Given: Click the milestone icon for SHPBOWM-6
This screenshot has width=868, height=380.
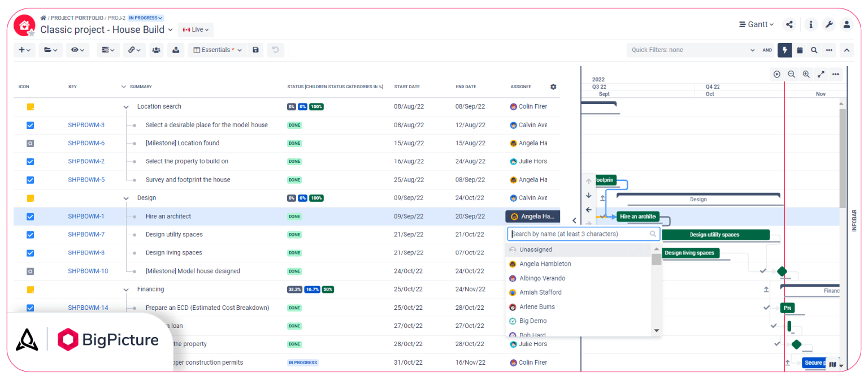Looking at the screenshot, I should coord(31,144).
